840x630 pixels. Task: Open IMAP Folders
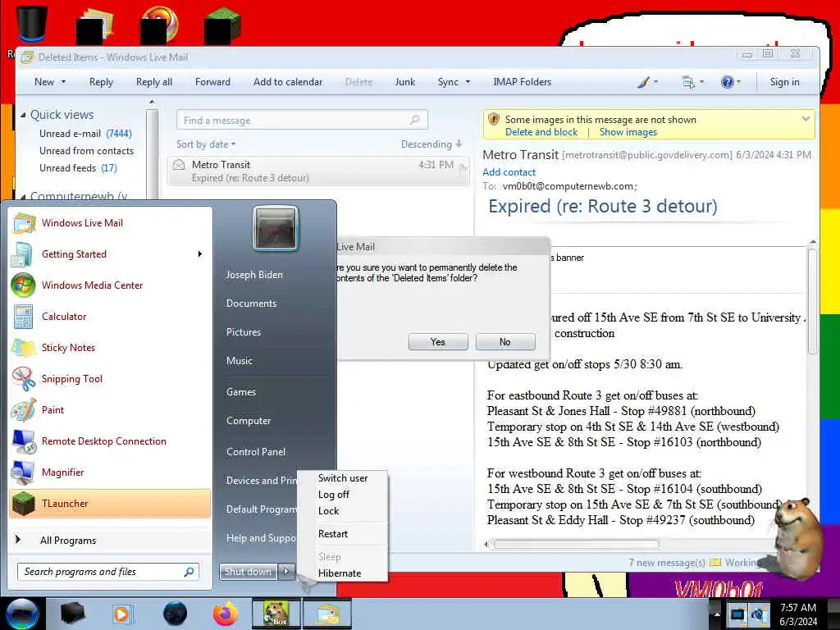[x=522, y=82]
